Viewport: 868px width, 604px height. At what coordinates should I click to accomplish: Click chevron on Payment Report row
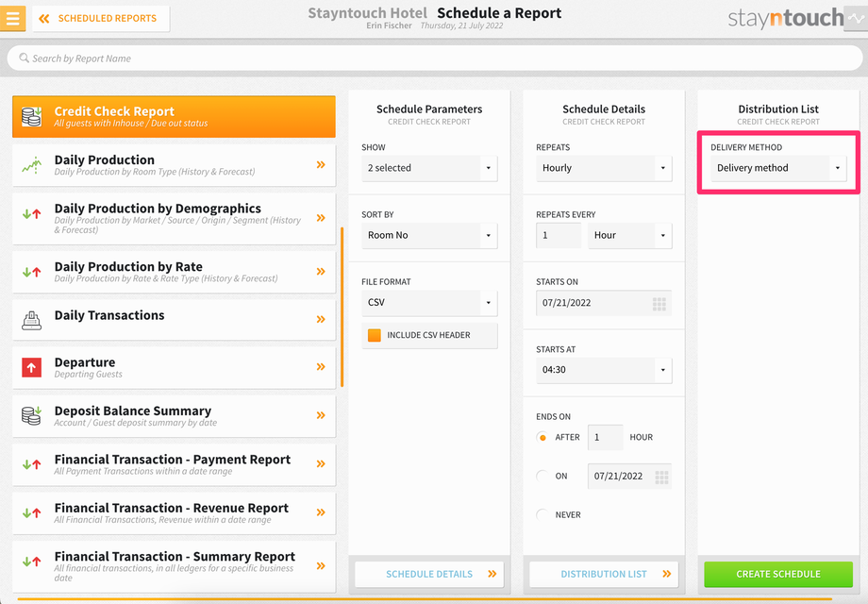[321, 464]
